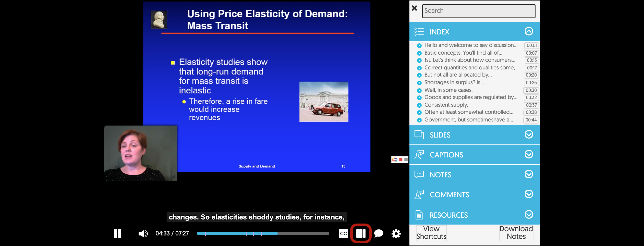Toggle closed captions CC button
Image resolution: width=644 pixels, height=246 pixels.
pos(343,233)
